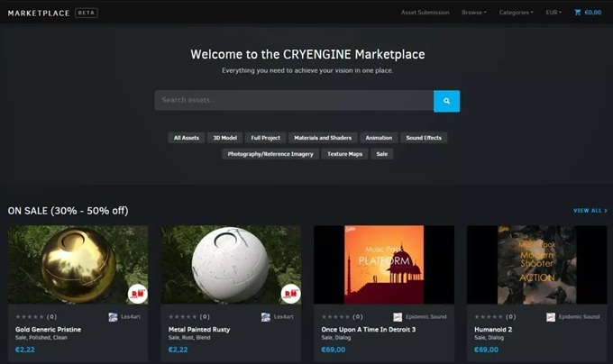This screenshot has height=364, width=613.
Task: Open the Gold Generic Pristine title
Action: pos(48,330)
